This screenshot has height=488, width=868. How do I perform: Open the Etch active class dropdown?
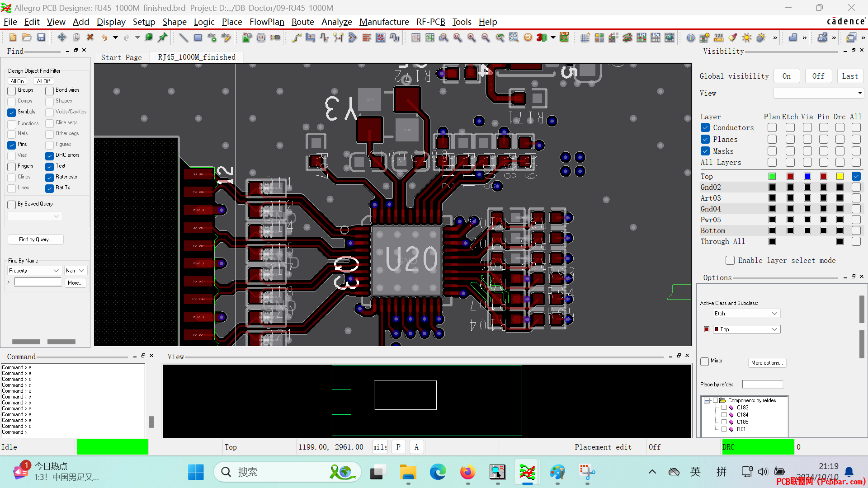747,314
